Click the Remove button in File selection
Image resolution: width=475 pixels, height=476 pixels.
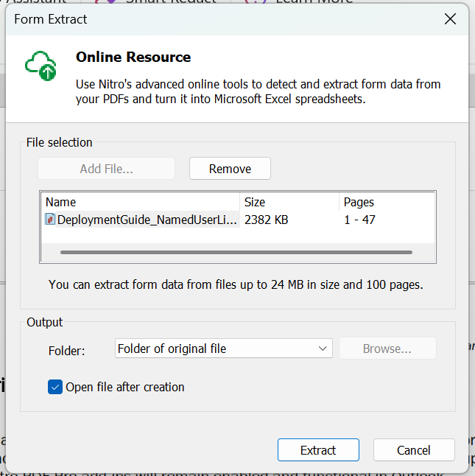(x=230, y=169)
